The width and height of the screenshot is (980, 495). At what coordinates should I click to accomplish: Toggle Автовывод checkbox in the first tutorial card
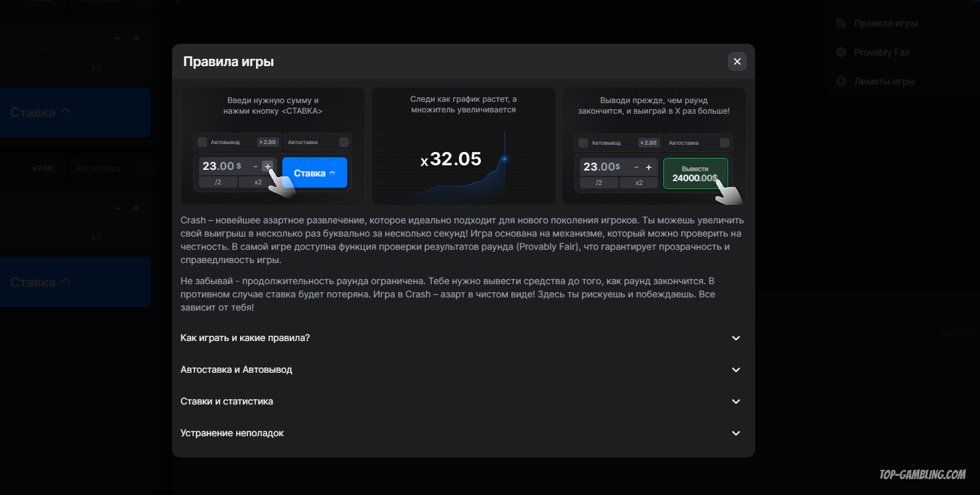pos(202,142)
